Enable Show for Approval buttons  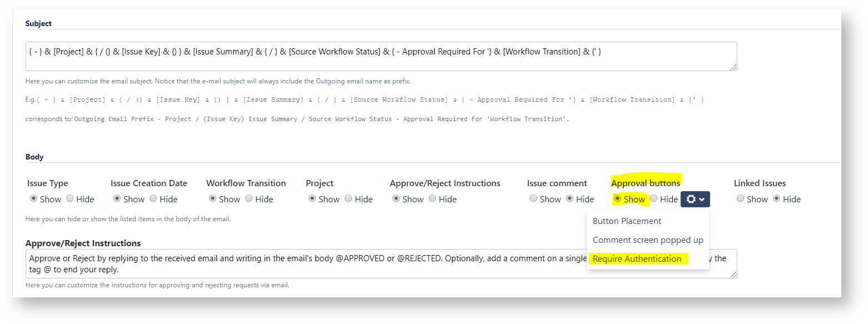coord(617,198)
